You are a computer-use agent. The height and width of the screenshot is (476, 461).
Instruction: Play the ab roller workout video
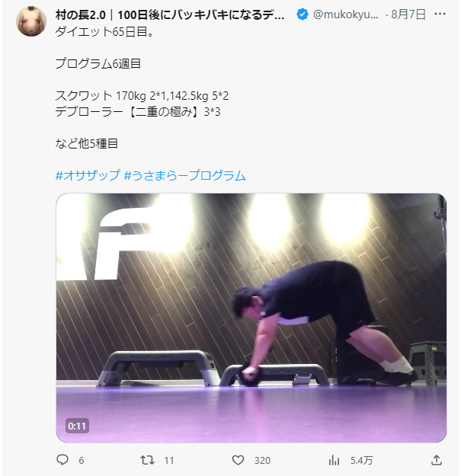point(251,318)
